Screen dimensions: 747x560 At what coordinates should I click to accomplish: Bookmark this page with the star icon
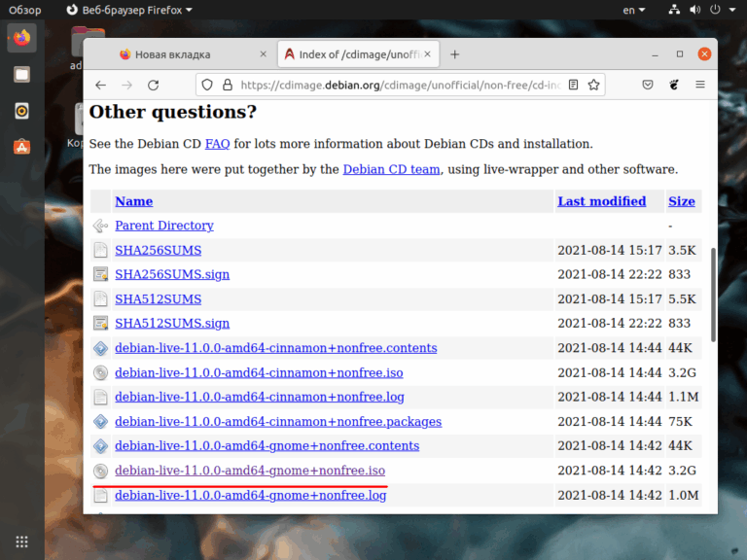click(x=593, y=85)
